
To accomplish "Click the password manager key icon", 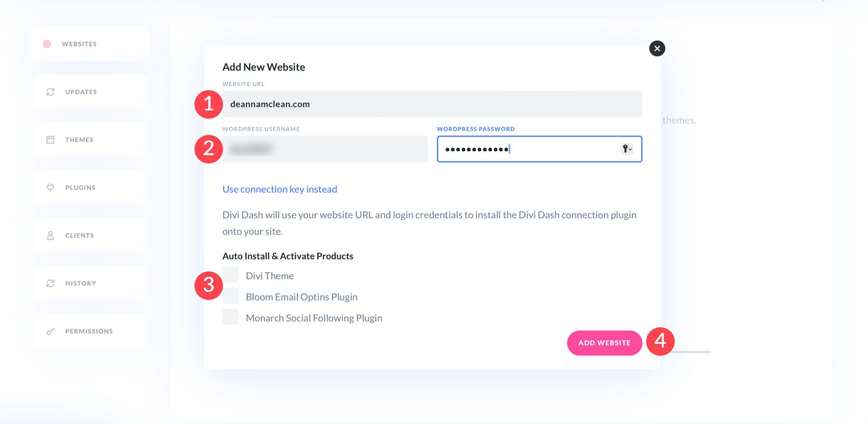I will click(x=624, y=149).
